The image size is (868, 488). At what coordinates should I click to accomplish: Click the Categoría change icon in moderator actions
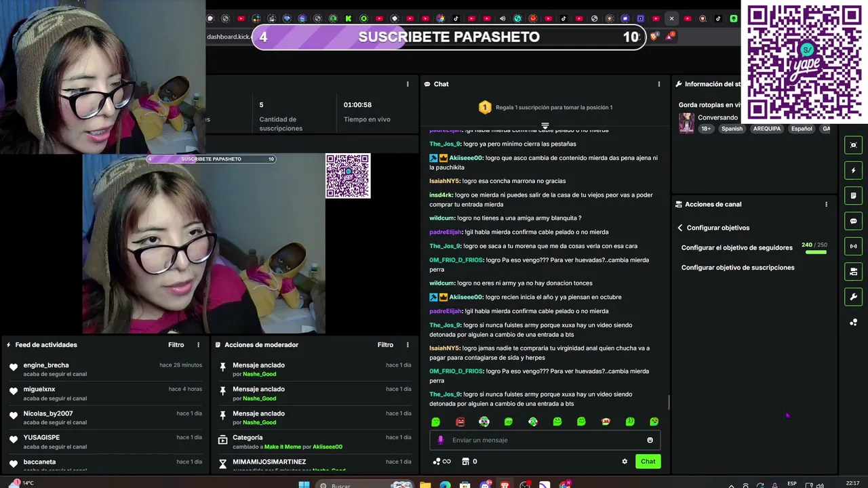222,439
